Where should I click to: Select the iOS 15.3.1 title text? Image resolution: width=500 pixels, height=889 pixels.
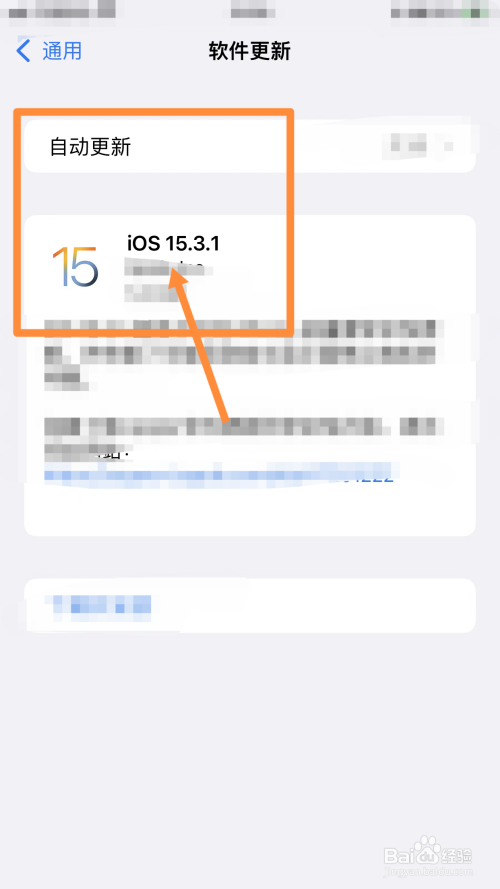pos(173,244)
